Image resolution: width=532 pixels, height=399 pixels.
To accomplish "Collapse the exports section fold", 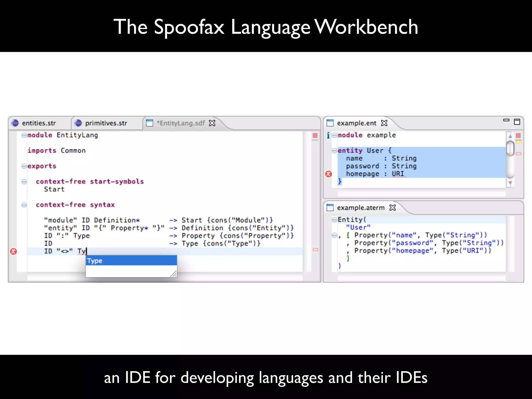I will pyautogui.click(x=24, y=166).
